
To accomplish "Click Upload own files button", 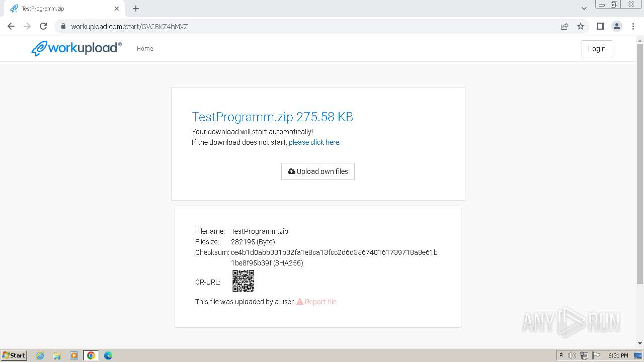I will pyautogui.click(x=318, y=171).
